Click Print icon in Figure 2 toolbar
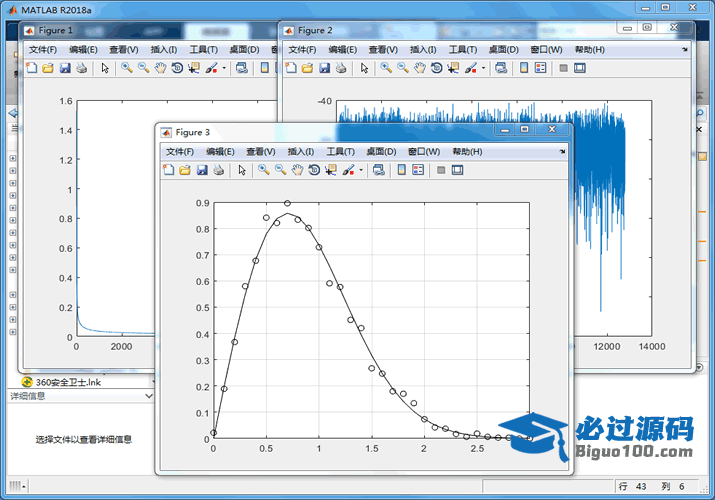Image resolution: width=715 pixels, height=500 pixels. (341, 68)
